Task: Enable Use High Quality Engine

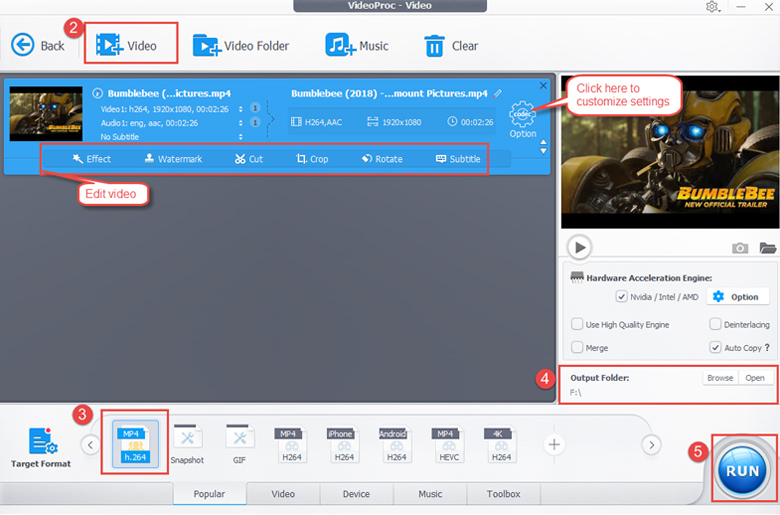Action: tap(577, 324)
